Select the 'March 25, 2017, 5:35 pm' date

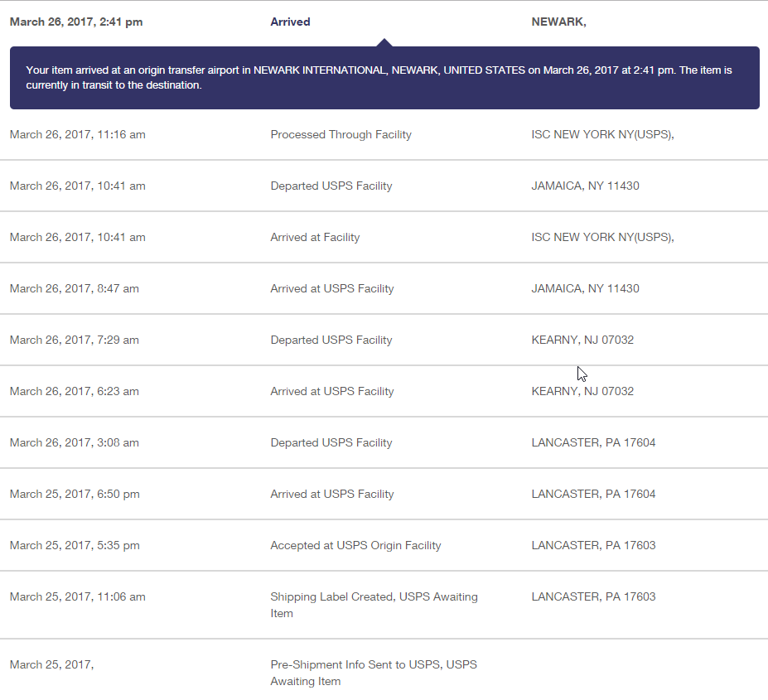pyautogui.click(x=75, y=546)
